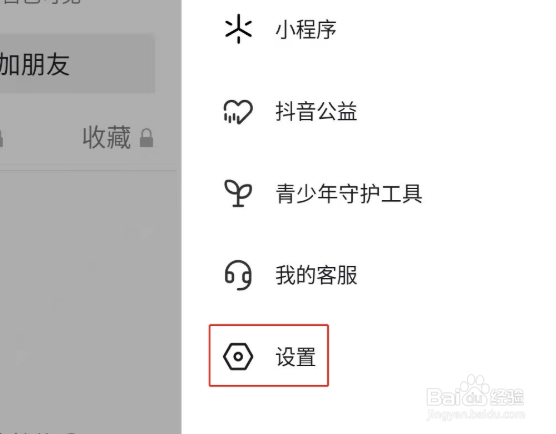556x434 pixels.
Task: Tap the 加朋友 button
Action: [x=76, y=64]
